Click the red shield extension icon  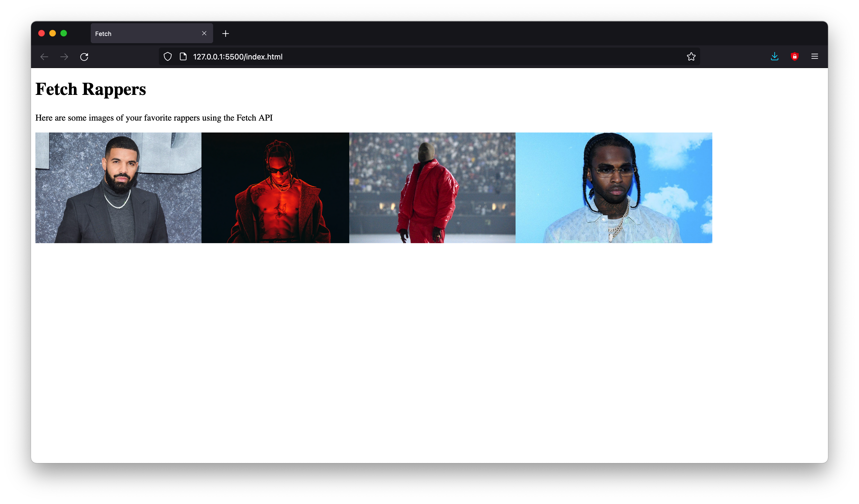pyautogui.click(x=795, y=56)
